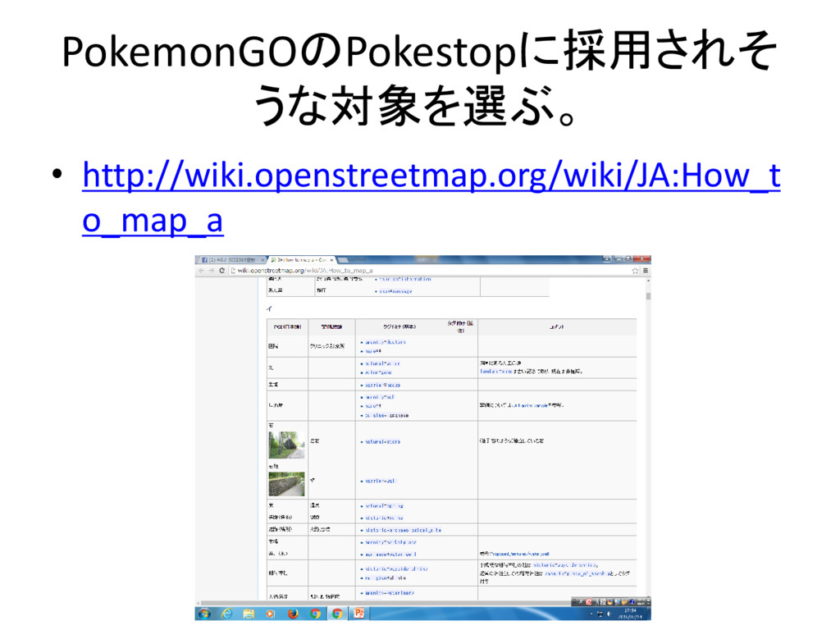Open File Explorer from the taskbar

pos(249,614)
